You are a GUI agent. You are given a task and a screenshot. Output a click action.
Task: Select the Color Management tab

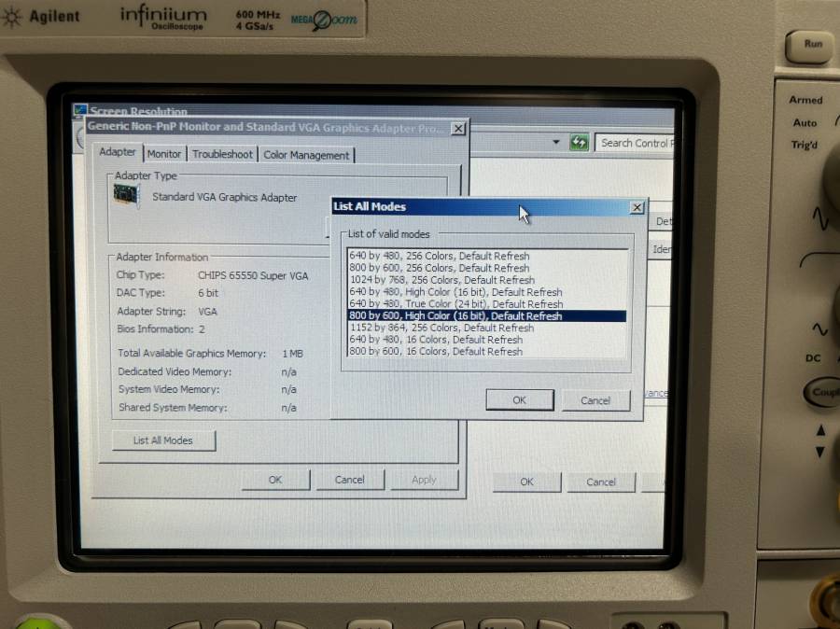(x=306, y=156)
